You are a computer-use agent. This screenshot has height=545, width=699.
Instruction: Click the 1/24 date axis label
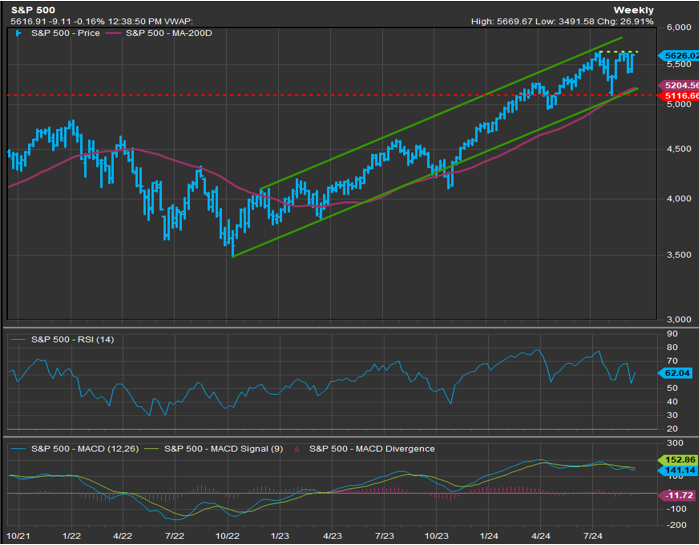tap(489, 536)
